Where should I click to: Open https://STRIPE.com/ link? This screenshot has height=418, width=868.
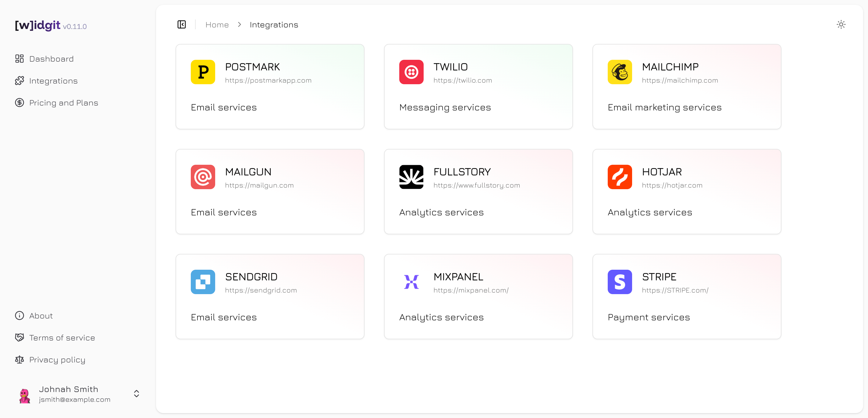click(x=675, y=290)
